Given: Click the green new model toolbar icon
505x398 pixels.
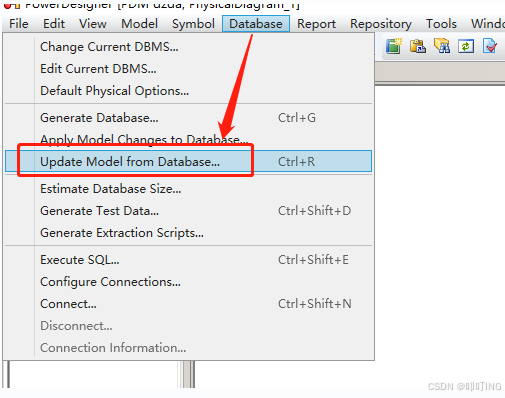Looking at the screenshot, I should 394,46.
